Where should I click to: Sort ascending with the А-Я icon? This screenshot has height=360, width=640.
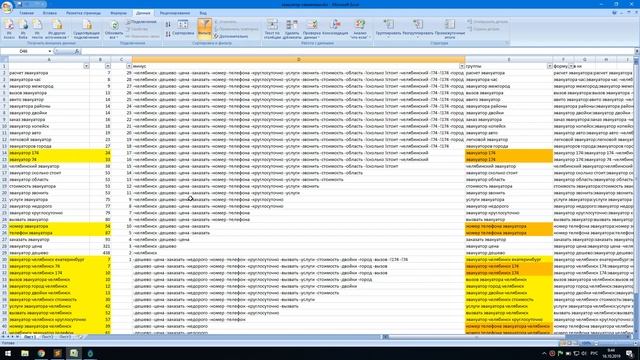pyautogui.click(x=168, y=25)
